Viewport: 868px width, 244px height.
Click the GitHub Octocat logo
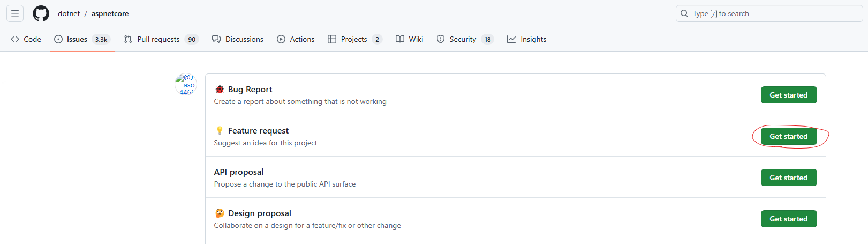click(x=41, y=13)
